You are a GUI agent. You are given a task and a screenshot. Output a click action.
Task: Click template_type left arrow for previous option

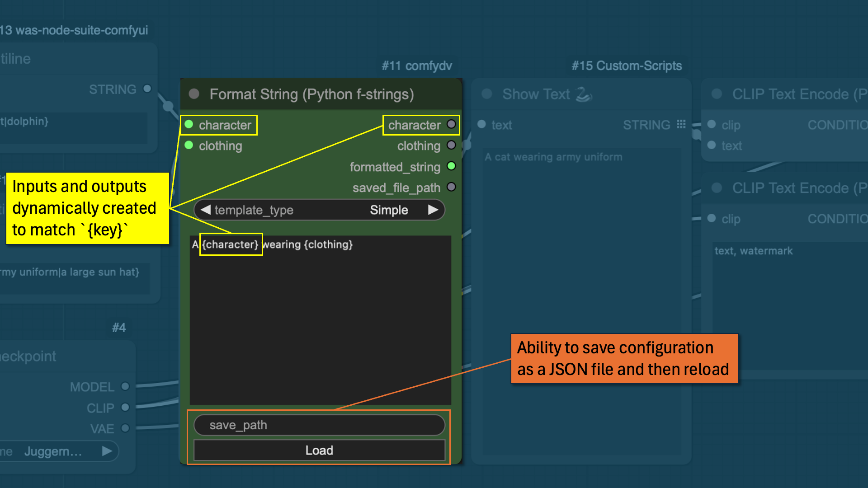pyautogui.click(x=206, y=210)
